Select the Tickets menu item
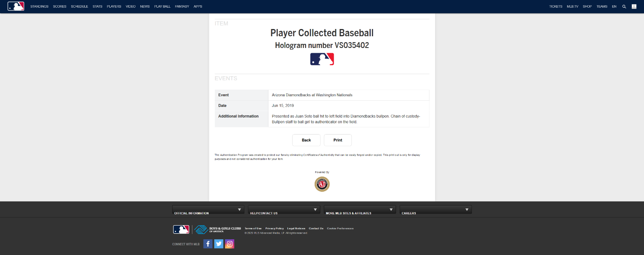 click(555, 6)
